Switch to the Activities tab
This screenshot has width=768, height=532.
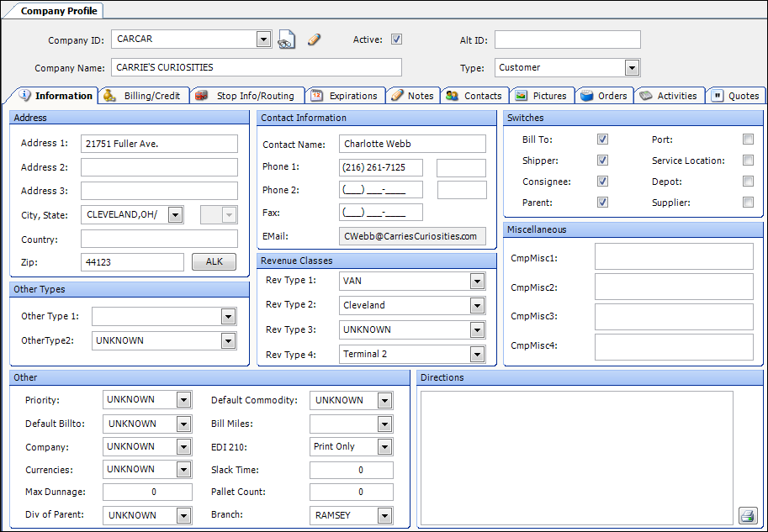[669, 96]
